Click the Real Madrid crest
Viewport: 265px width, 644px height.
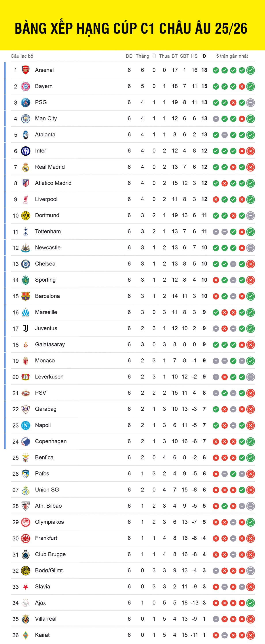[26, 167]
